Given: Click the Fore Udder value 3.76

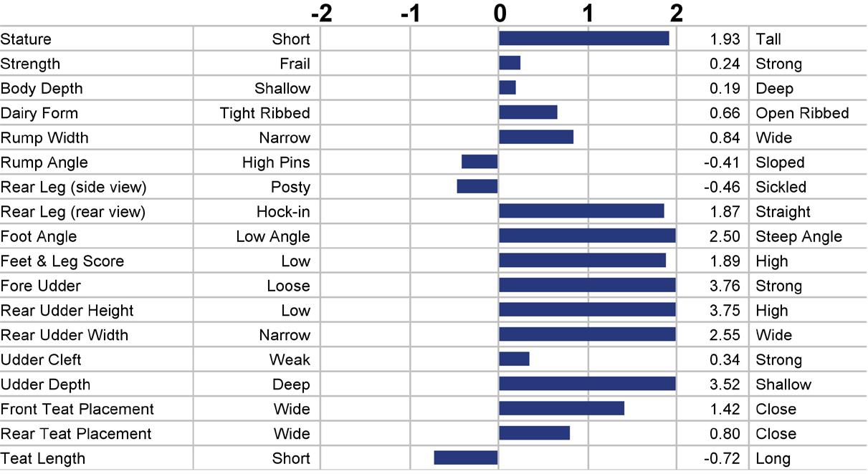Looking at the screenshot, I should tap(725, 286).
